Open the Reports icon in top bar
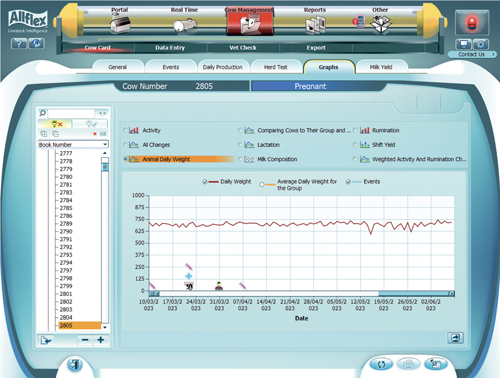This screenshot has height=378, width=500. 315,25
